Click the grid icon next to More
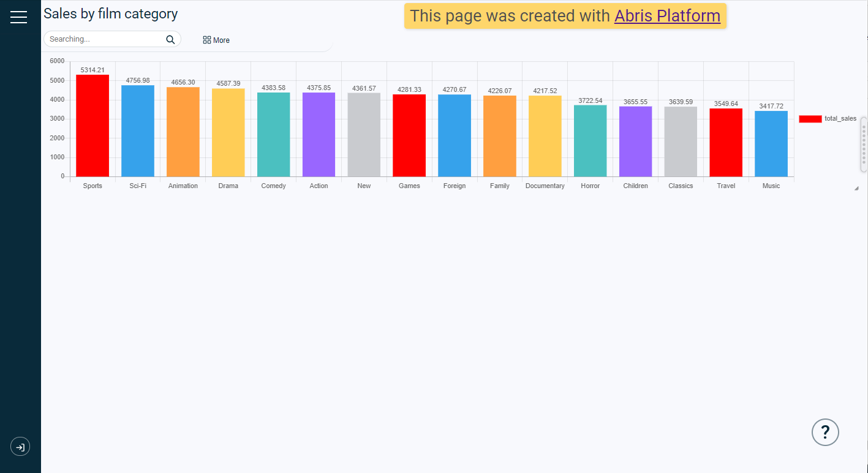Image resolution: width=868 pixels, height=473 pixels. click(207, 40)
